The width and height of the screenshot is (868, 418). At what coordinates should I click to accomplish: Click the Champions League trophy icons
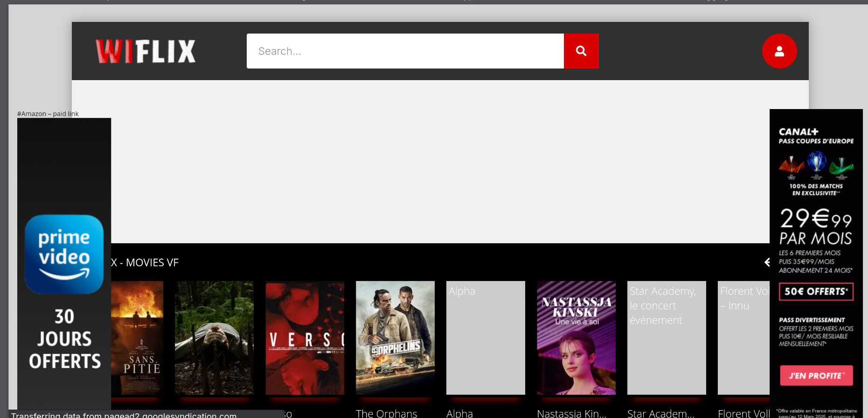816,164
